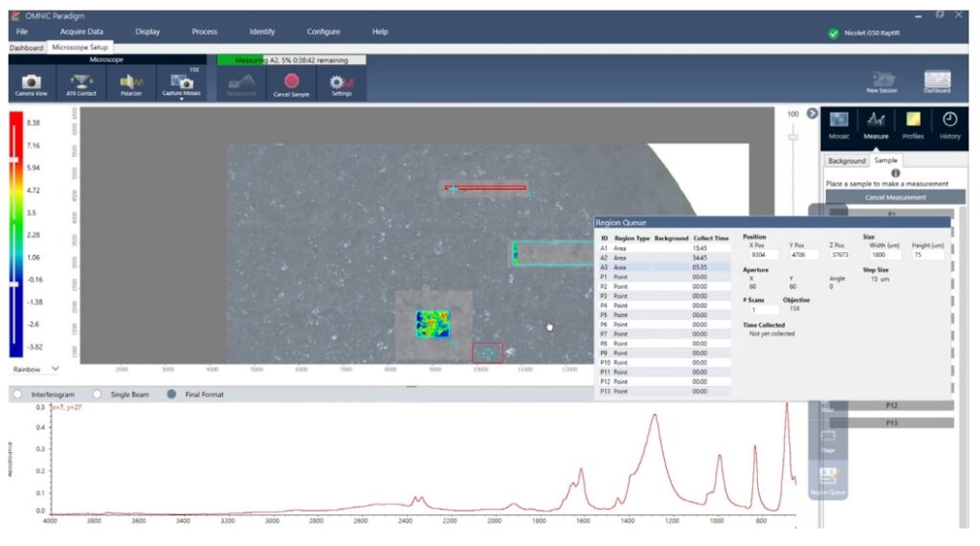Click the Cancel Measurement button
Screen dimensions: 980x546
[895, 197]
